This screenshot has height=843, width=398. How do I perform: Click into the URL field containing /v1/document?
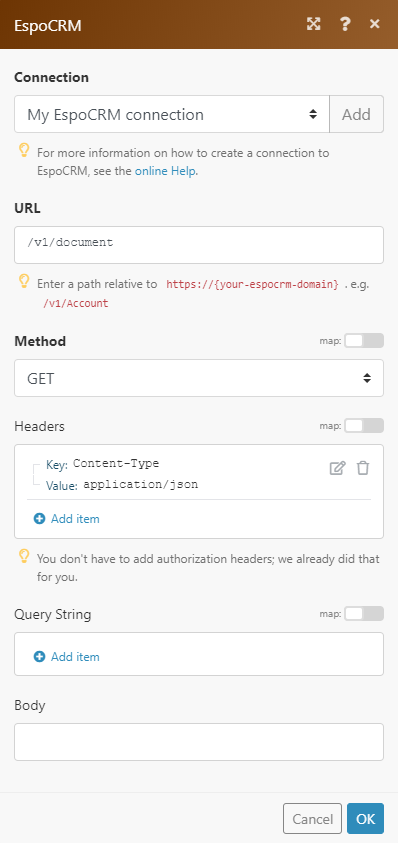pos(199,245)
